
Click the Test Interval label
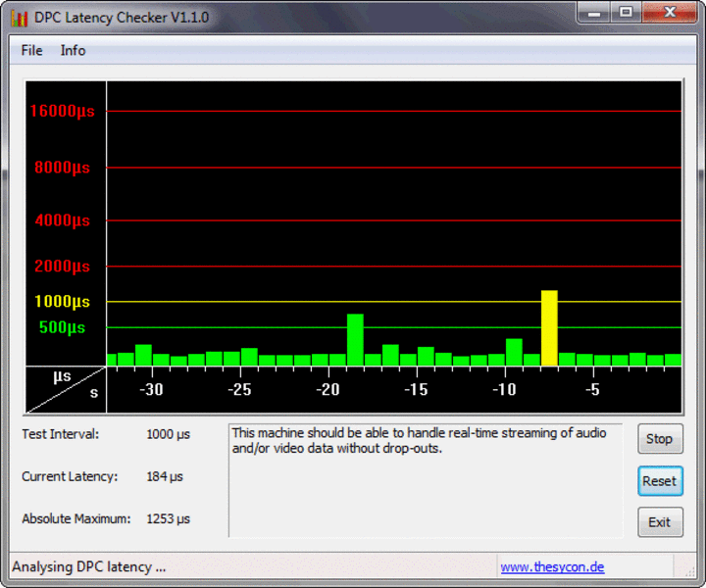coord(61,434)
